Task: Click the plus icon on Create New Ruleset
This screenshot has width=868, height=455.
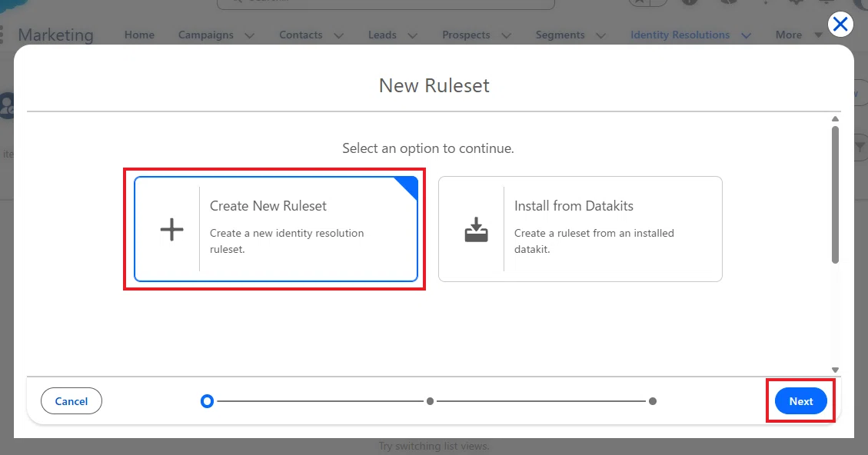Action: [171, 230]
